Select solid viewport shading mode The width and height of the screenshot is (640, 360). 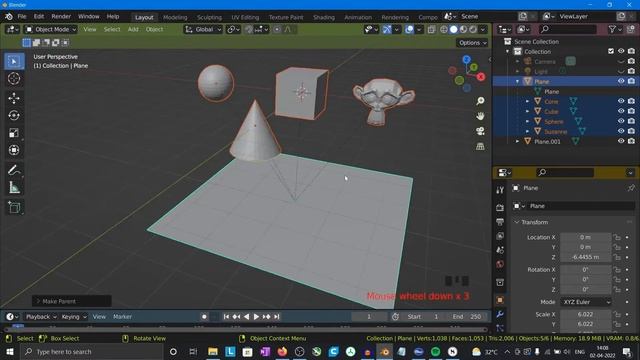coord(453,29)
